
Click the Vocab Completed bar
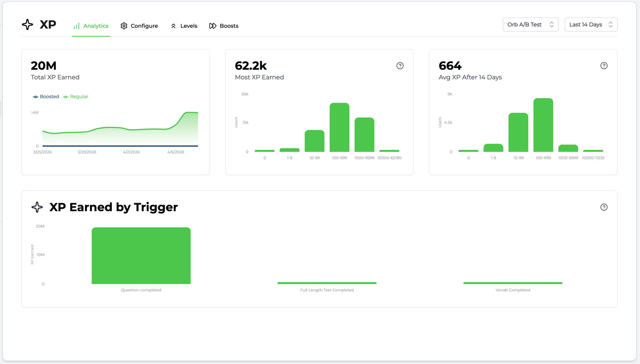coord(513,283)
